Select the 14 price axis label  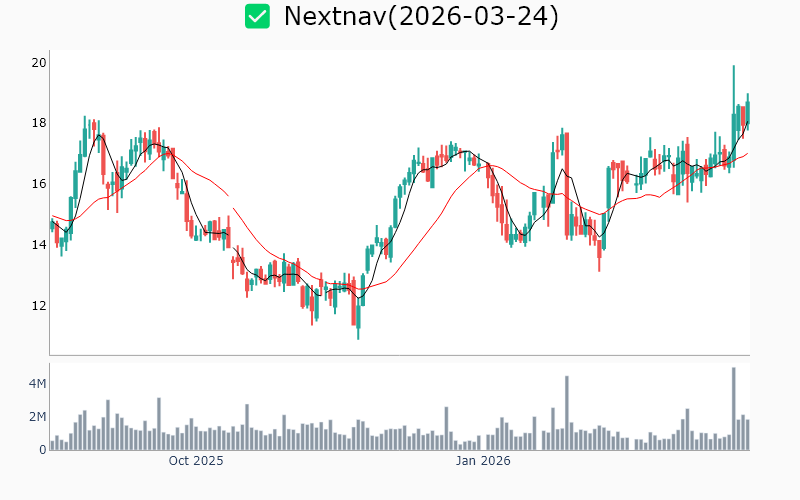39,245
